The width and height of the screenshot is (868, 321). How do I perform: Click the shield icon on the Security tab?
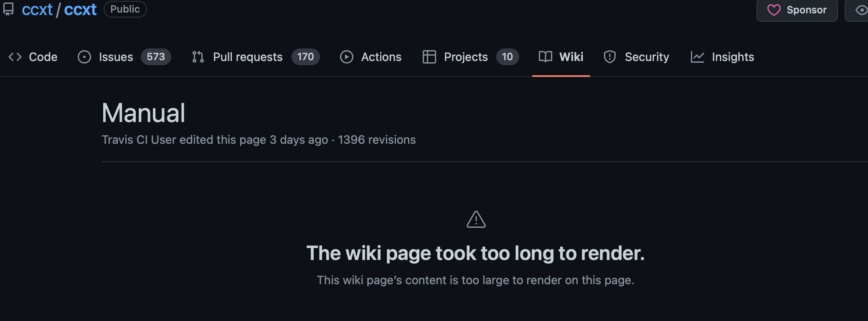click(x=609, y=57)
